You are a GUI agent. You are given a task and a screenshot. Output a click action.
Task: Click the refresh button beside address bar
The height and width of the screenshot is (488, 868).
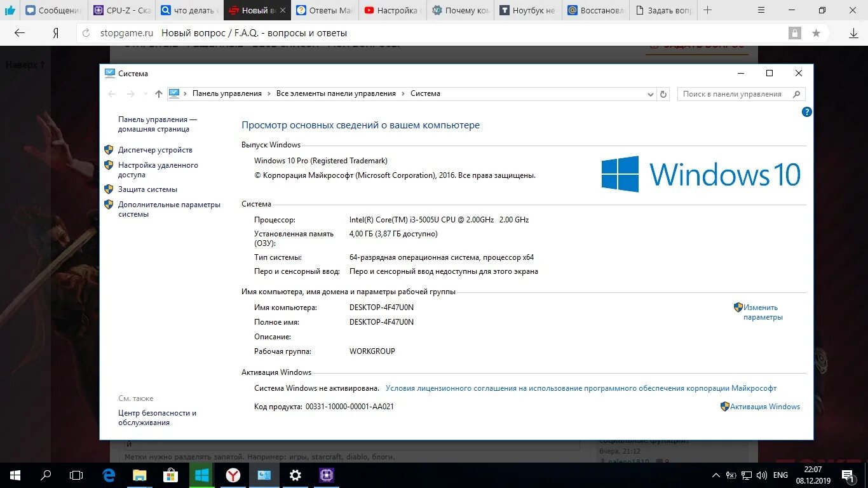(x=663, y=94)
